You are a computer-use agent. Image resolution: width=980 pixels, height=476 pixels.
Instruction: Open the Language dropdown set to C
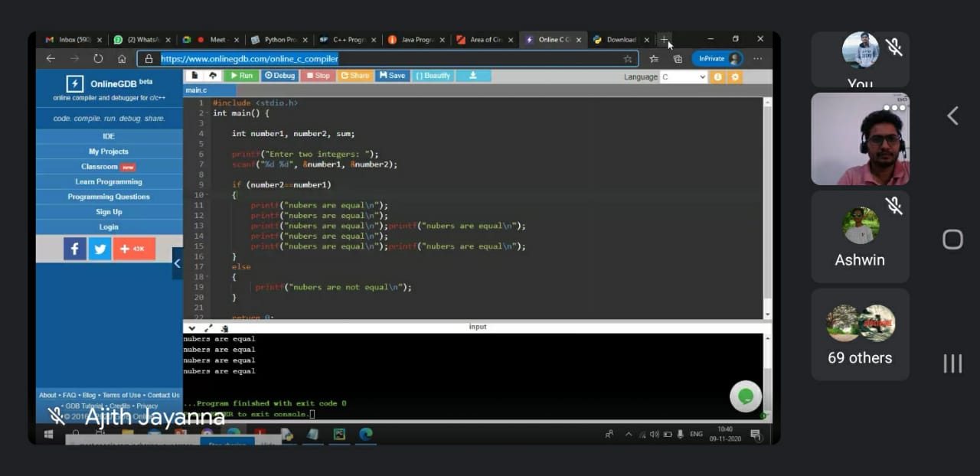click(684, 77)
